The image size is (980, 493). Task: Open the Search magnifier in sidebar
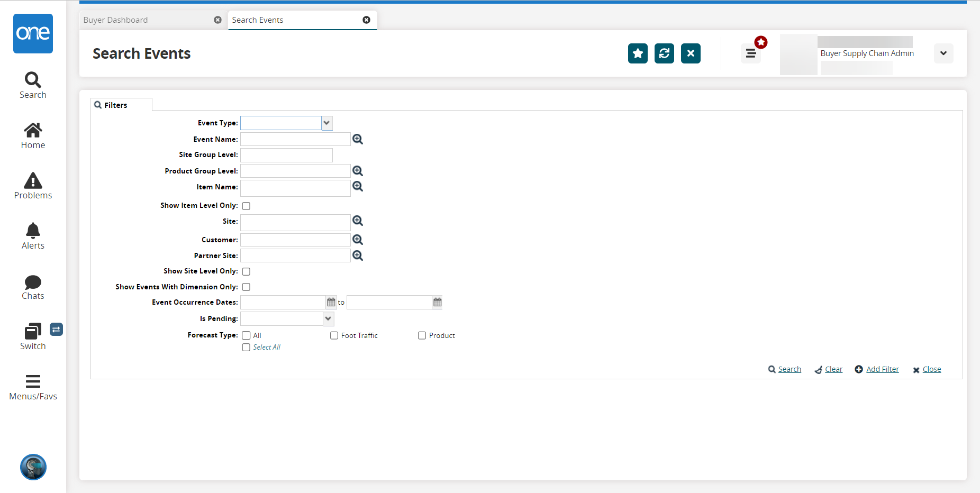point(33,80)
